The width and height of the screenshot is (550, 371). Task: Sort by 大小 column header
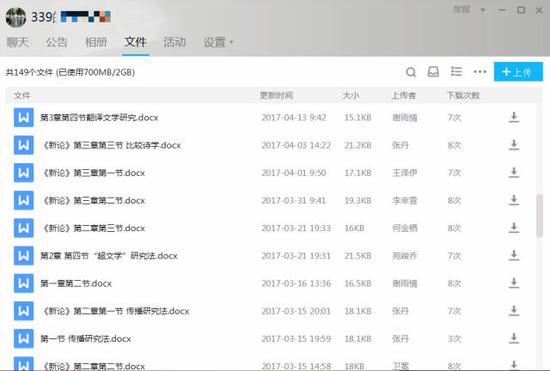350,95
